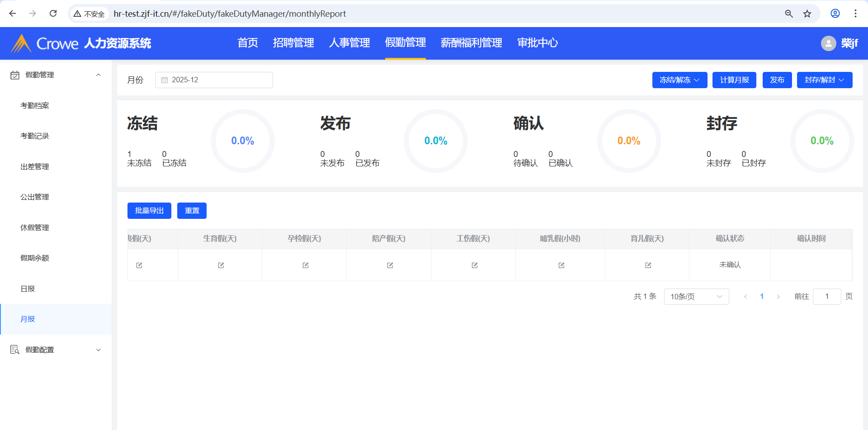Click the 计算月报 button
Image resolution: width=868 pixels, height=430 pixels.
(734, 80)
